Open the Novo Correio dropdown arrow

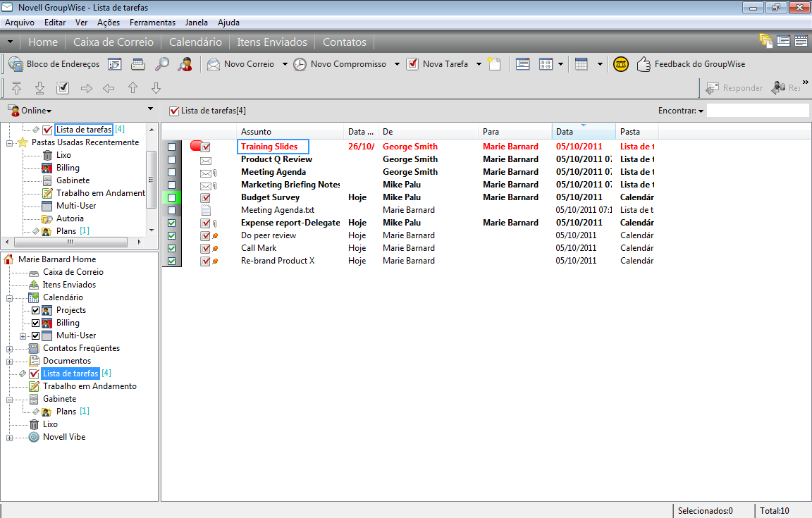(x=285, y=64)
